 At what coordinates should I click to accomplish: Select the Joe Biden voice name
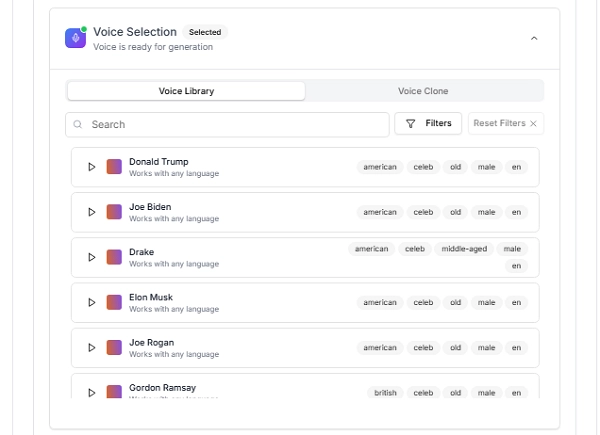click(x=150, y=207)
